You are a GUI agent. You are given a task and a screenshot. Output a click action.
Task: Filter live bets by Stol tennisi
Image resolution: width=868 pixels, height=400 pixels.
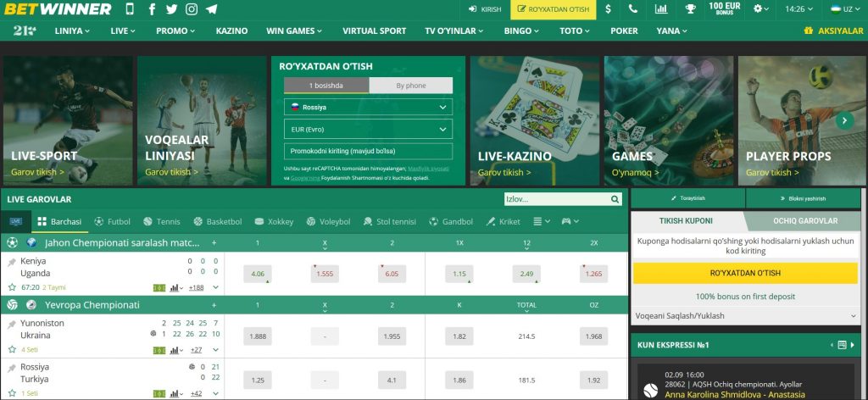click(390, 221)
